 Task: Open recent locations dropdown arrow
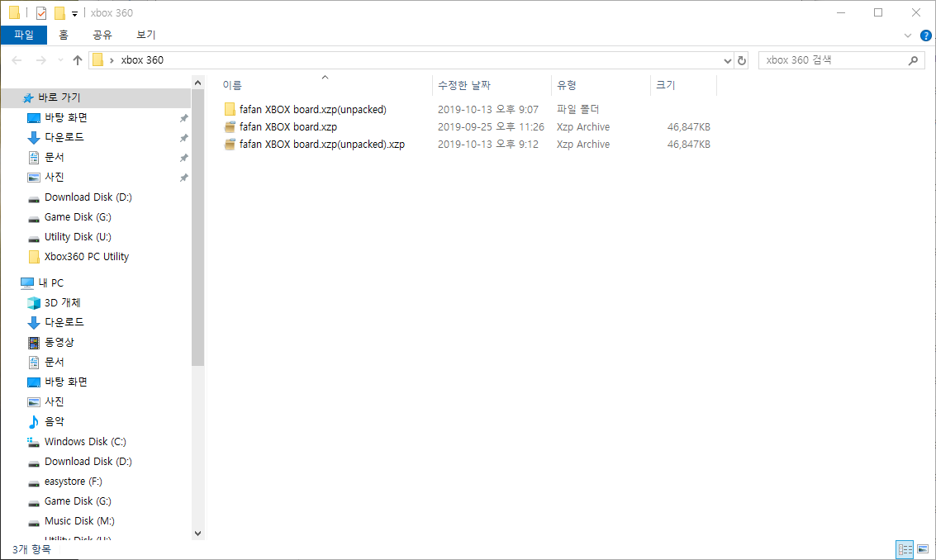tap(60, 60)
